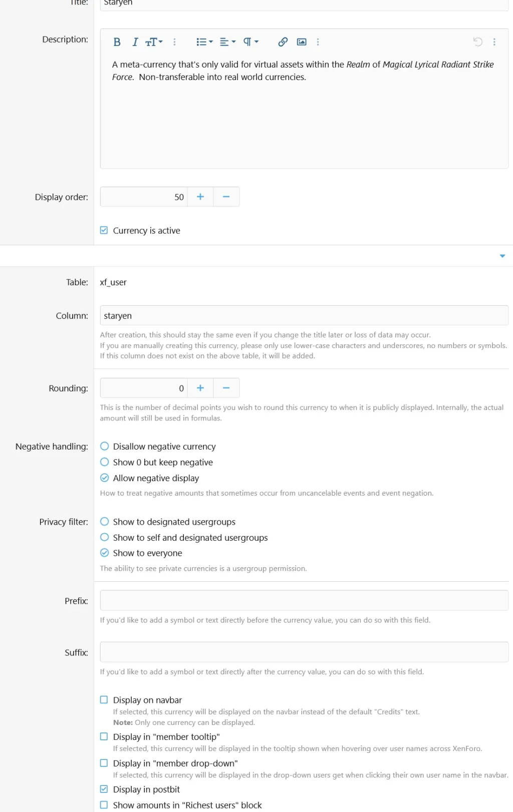
Task: Undo the last editor change
Action: pyautogui.click(x=477, y=42)
